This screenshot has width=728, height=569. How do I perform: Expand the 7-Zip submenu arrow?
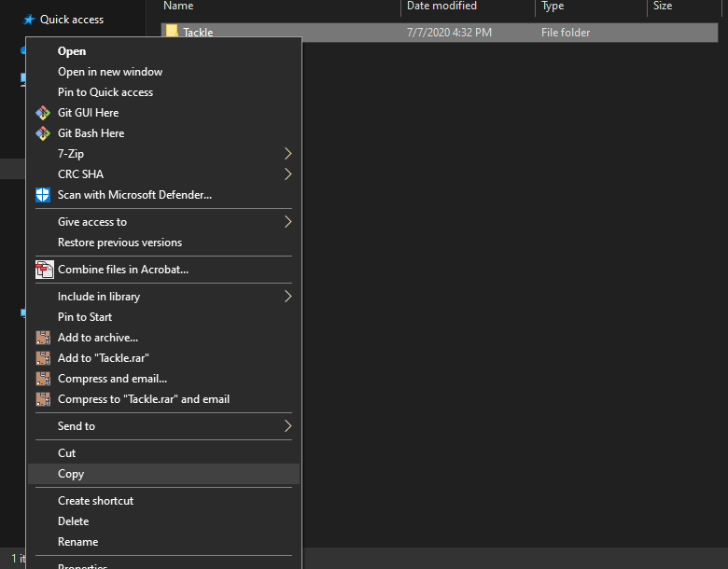pyautogui.click(x=287, y=154)
